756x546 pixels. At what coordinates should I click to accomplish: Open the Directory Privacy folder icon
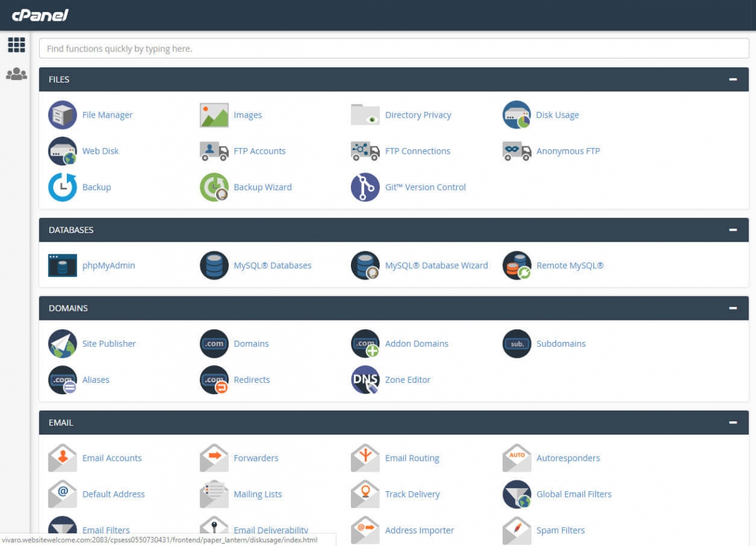[365, 115]
